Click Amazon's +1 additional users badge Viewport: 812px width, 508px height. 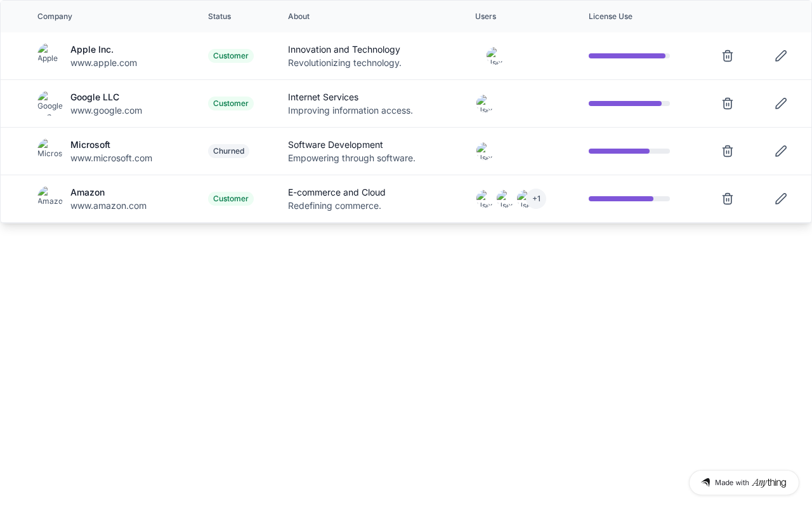tap(537, 199)
